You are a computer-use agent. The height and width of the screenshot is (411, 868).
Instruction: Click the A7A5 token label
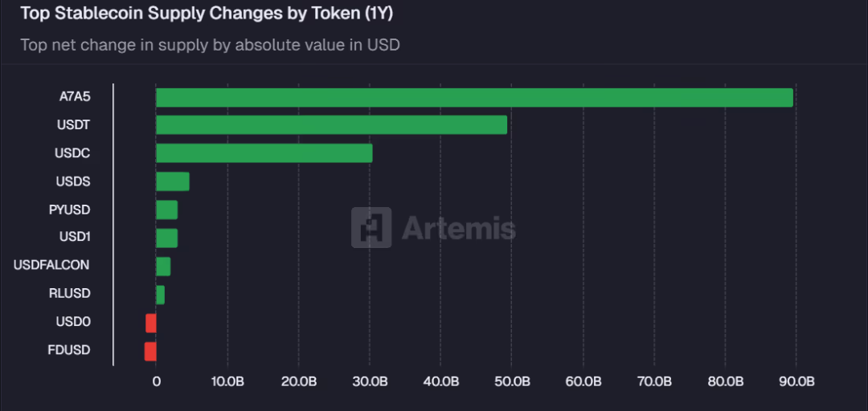click(75, 97)
